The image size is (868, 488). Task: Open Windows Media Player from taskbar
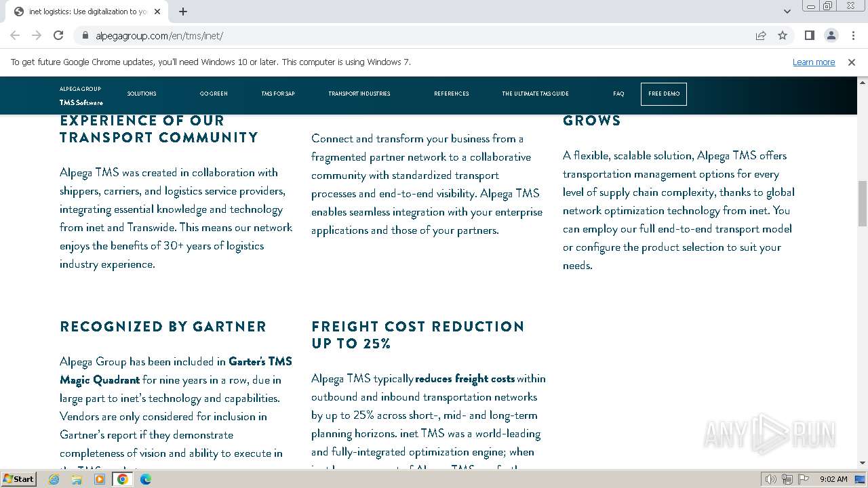click(100, 479)
